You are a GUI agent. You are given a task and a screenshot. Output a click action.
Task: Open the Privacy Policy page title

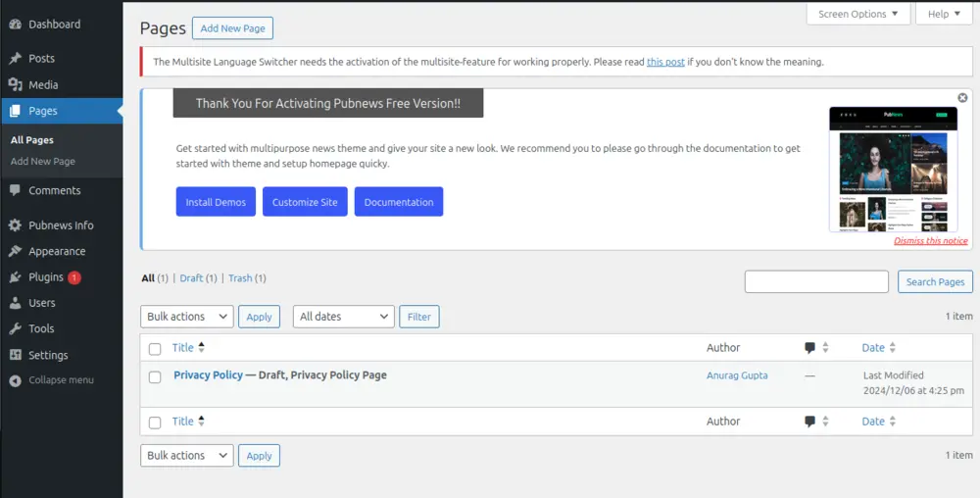click(208, 374)
